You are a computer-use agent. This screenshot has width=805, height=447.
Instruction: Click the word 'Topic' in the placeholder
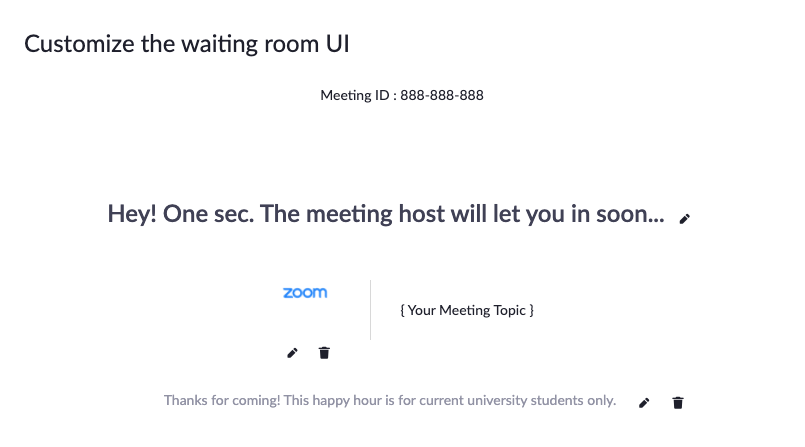(x=509, y=311)
